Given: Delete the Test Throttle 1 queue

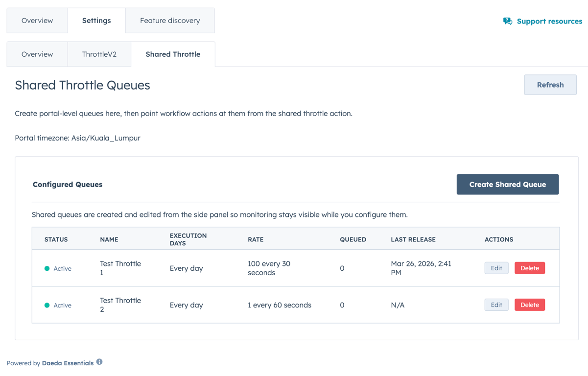Looking at the screenshot, I should [x=529, y=268].
